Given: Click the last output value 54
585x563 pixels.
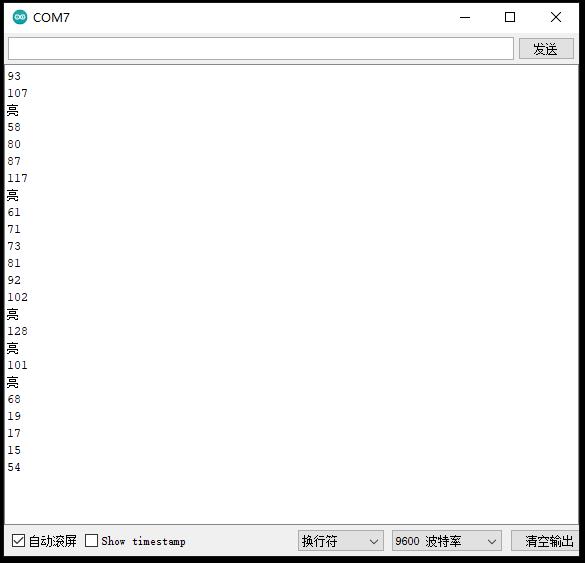Looking at the screenshot, I should pos(14,467).
